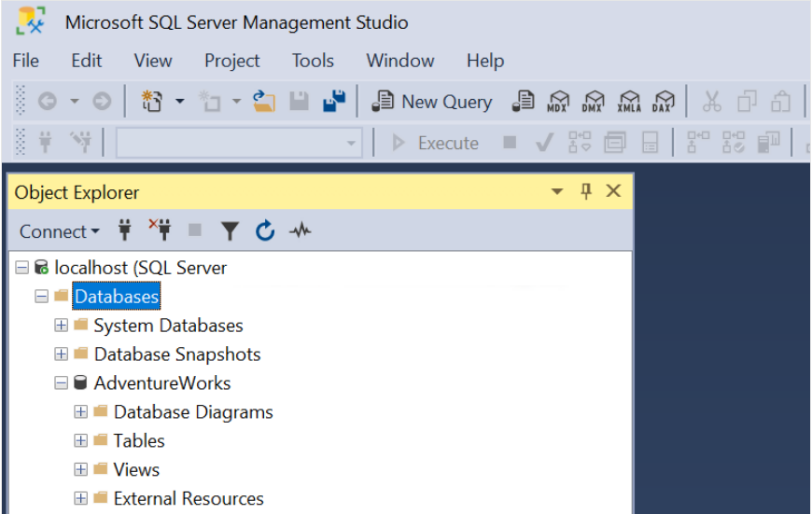The height and width of the screenshot is (514, 812).
Task: Click the Save floppy disk icon
Action: click(299, 101)
